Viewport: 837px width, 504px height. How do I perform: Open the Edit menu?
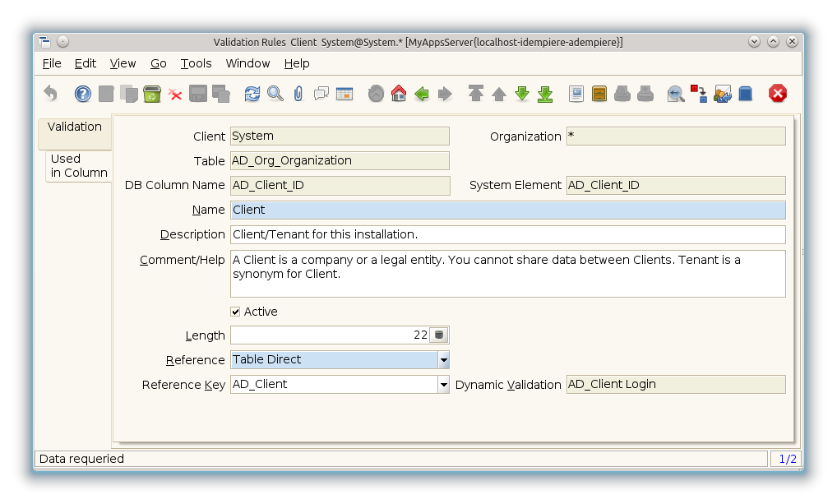coord(86,63)
